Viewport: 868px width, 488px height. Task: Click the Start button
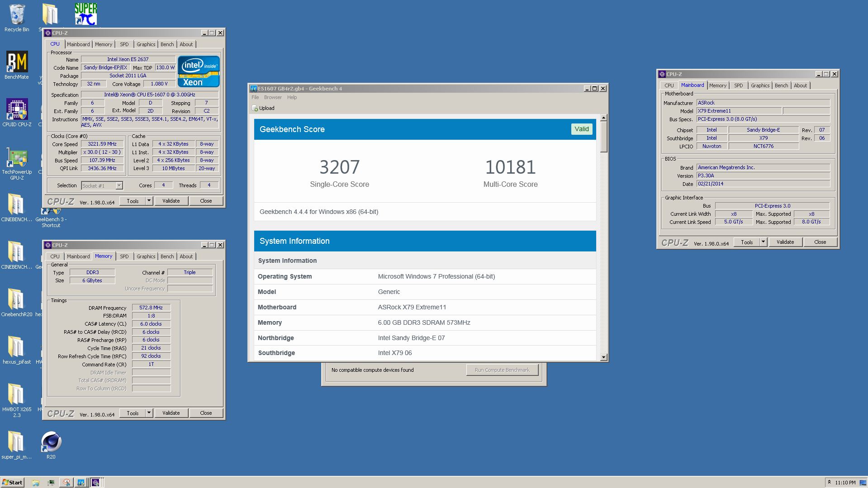[12, 483]
